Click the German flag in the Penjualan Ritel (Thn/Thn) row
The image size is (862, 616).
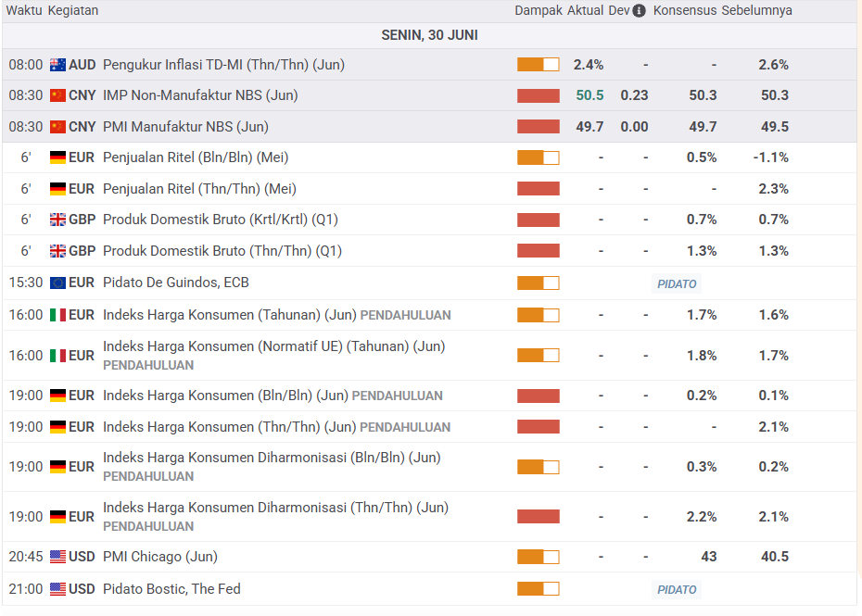[57, 189]
